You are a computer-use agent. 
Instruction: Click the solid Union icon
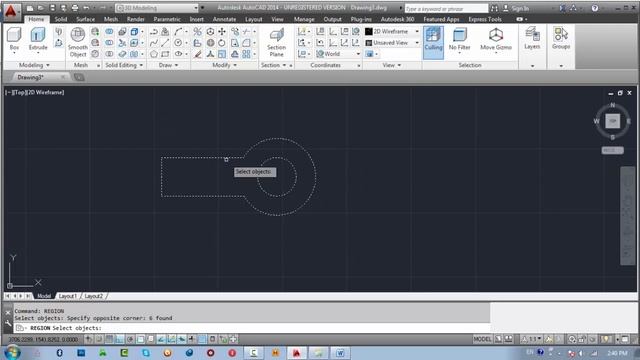coord(109,31)
